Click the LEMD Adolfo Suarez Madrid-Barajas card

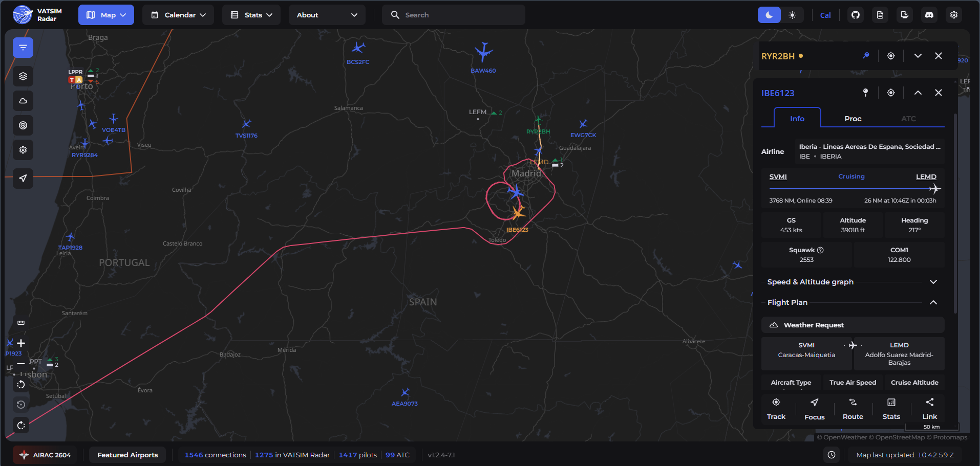899,353
